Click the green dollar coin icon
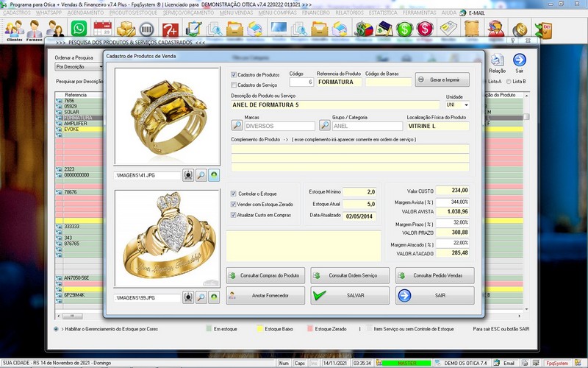This screenshot has width=588, height=368. click(405, 29)
